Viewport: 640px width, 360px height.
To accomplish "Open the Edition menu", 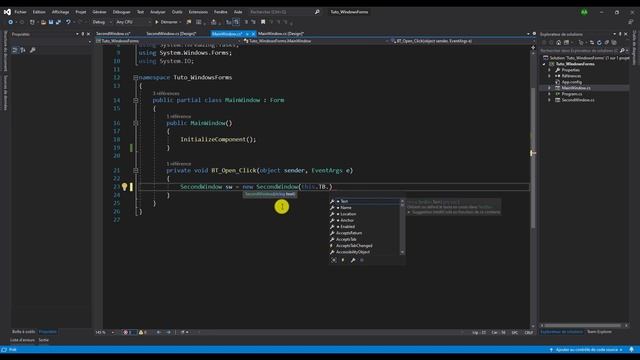I will [x=39, y=12].
